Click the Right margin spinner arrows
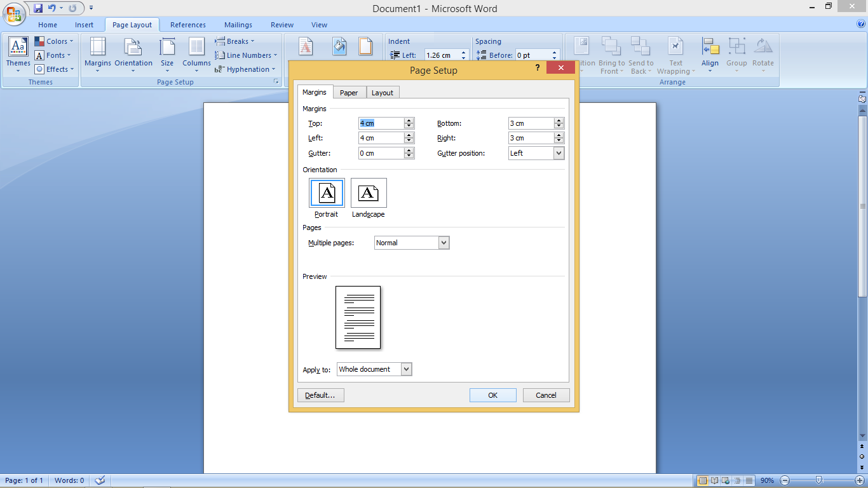The width and height of the screenshot is (868, 488). point(559,138)
